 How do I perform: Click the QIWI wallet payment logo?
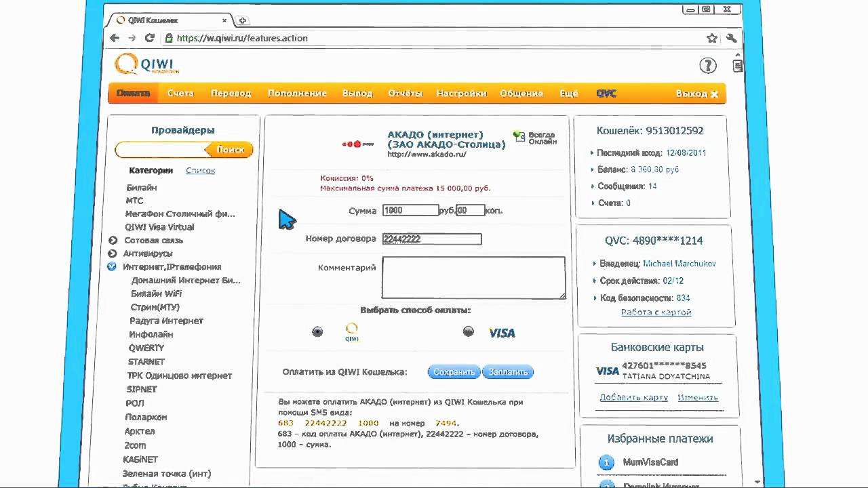[351, 332]
